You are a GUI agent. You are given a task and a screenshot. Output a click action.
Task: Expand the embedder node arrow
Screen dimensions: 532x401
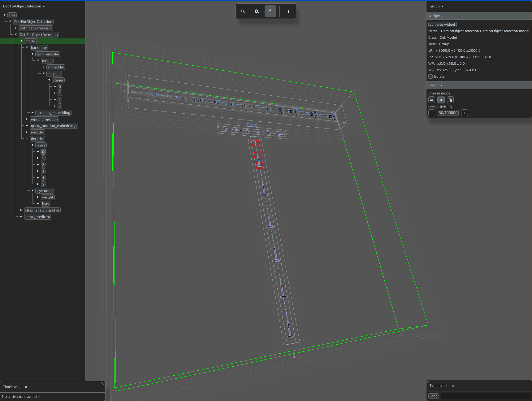click(x=44, y=67)
